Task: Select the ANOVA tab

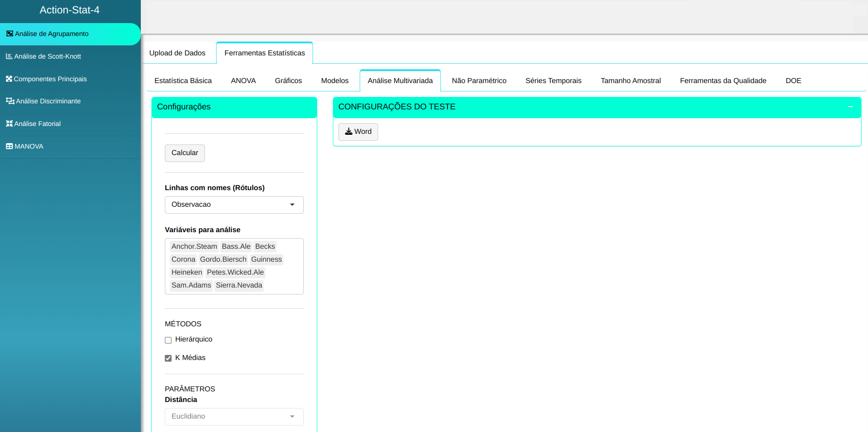Action: [x=243, y=81]
